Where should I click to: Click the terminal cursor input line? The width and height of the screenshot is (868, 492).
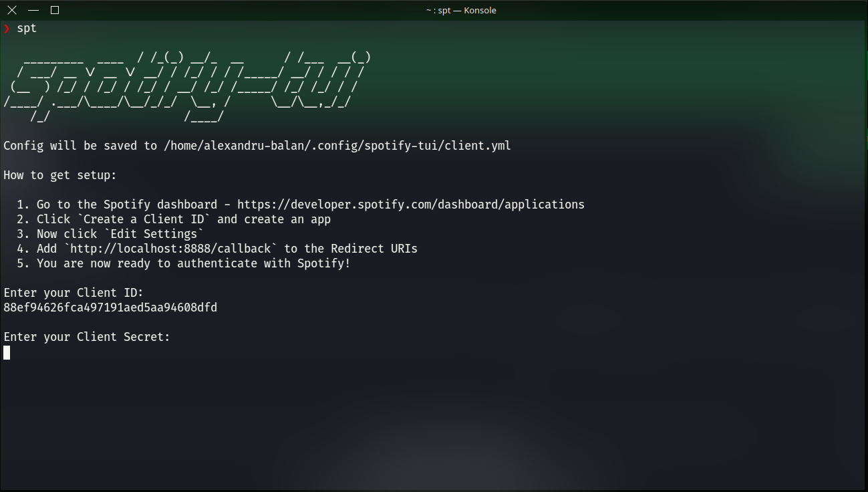coord(7,352)
